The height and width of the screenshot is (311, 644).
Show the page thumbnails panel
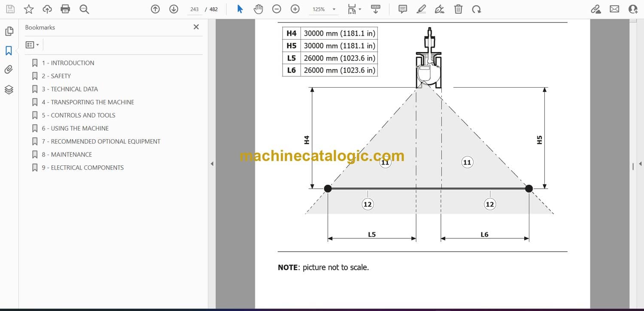[x=9, y=31]
